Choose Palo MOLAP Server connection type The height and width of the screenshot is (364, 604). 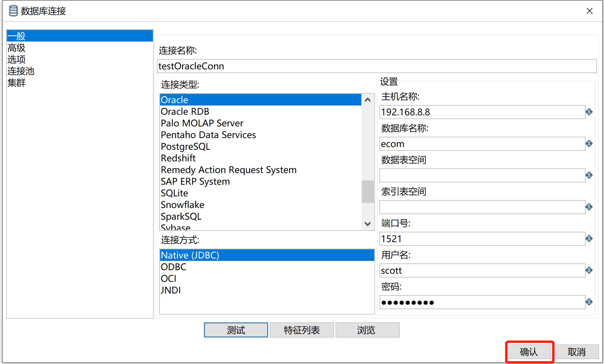click(x=261, y=123)
